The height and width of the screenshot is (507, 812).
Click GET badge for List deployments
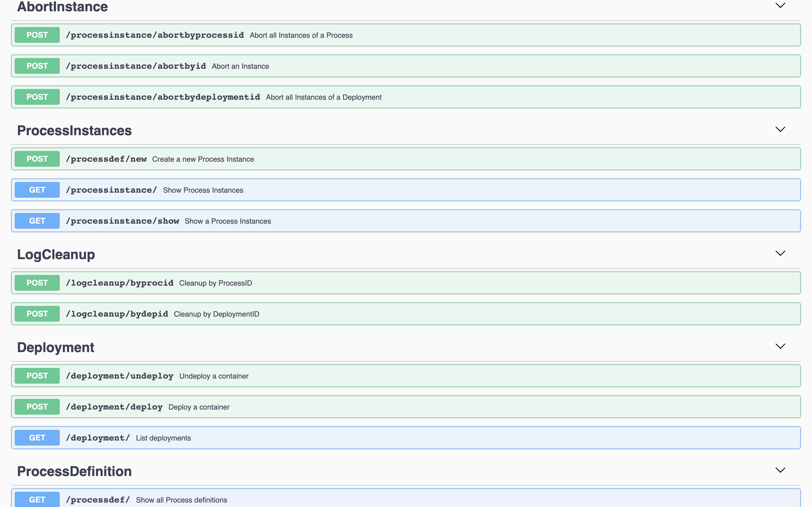[37, 438]
